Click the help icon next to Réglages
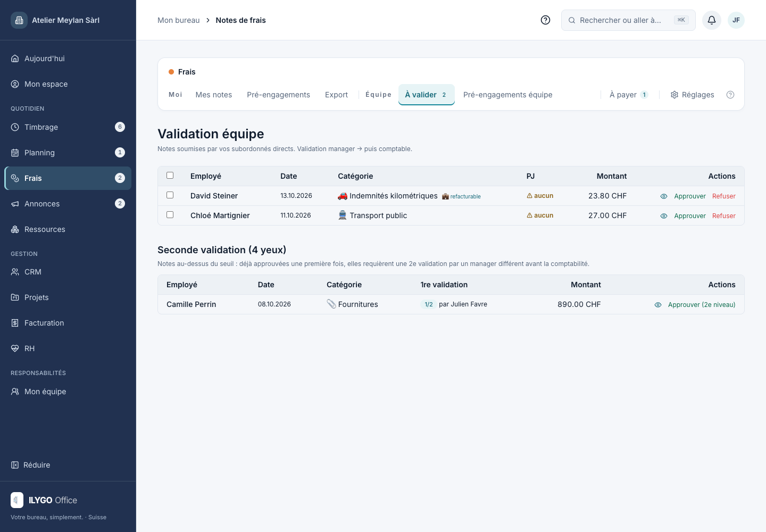Image resolution: width=766 pixels, height=532 pixels. coord(730,95)
